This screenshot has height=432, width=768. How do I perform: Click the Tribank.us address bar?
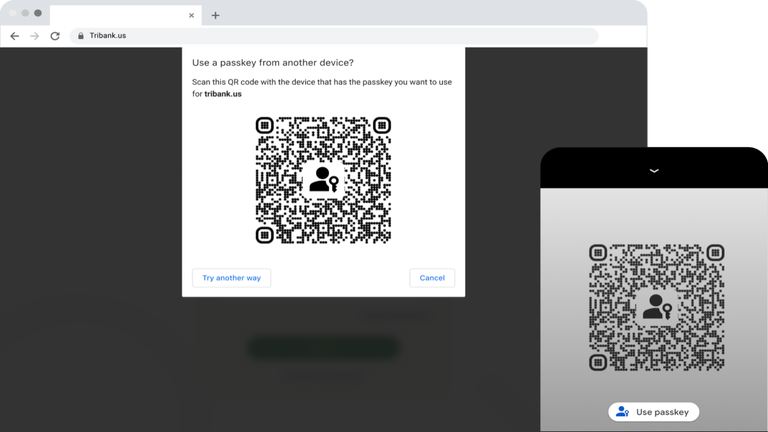334,36
